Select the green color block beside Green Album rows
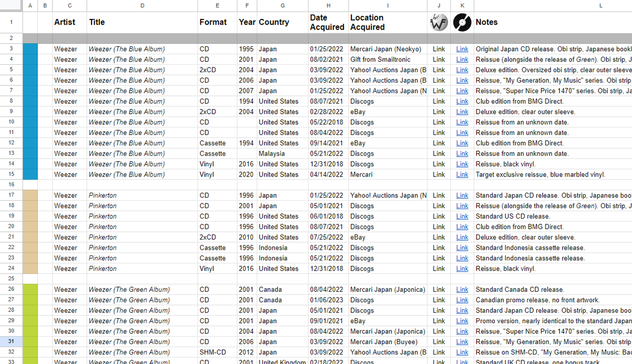The height and width of the screenshot is (364, 632). coord(31,324)
